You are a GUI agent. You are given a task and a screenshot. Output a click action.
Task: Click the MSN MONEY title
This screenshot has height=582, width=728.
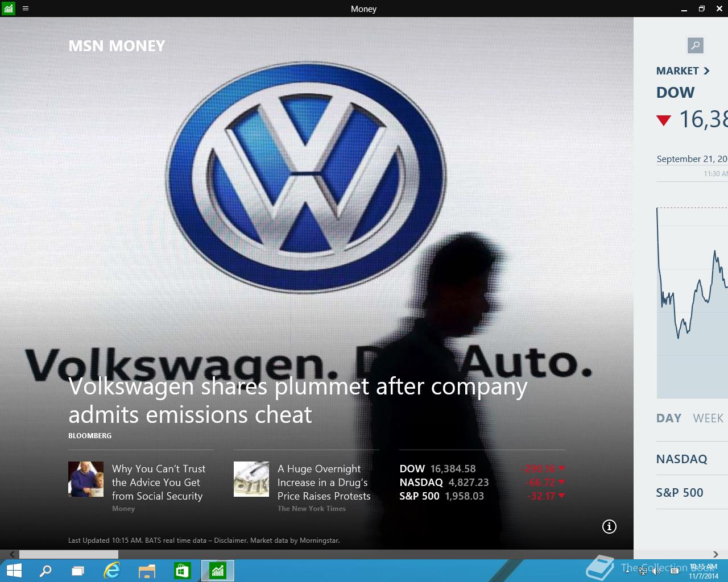pyautogui.click(x=117, y=46)
